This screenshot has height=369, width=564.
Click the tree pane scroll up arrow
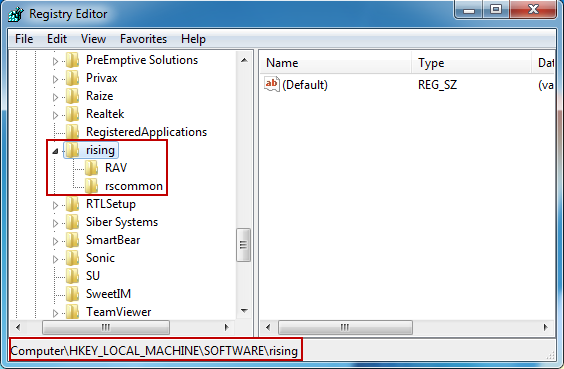click(x=244, y=60)
